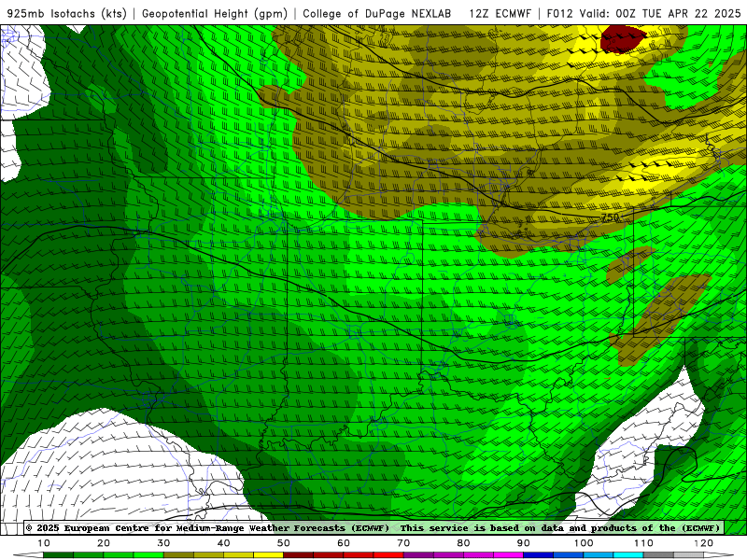Click the "925mb Isotachs (kts)" title text
The width and height of the screenshot is (747, 560).
(x=67, y=13)
